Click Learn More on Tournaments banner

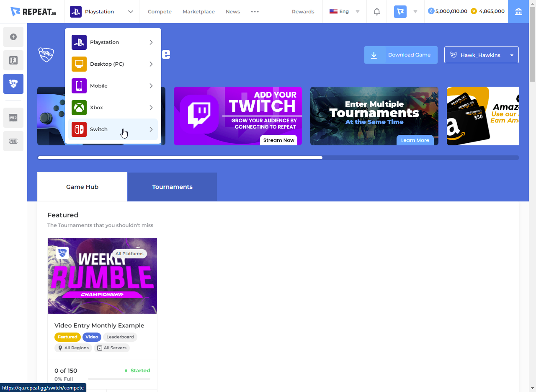coord(415,140)
